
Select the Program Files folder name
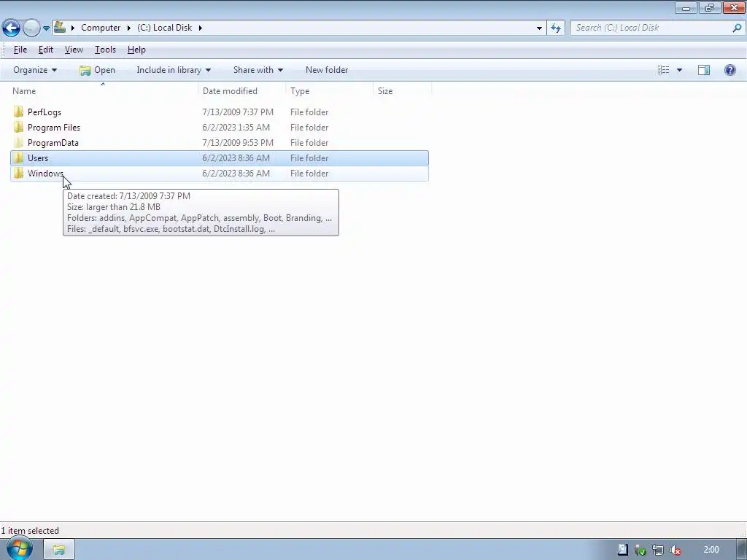pyautogui.click(x=54, y=128)
